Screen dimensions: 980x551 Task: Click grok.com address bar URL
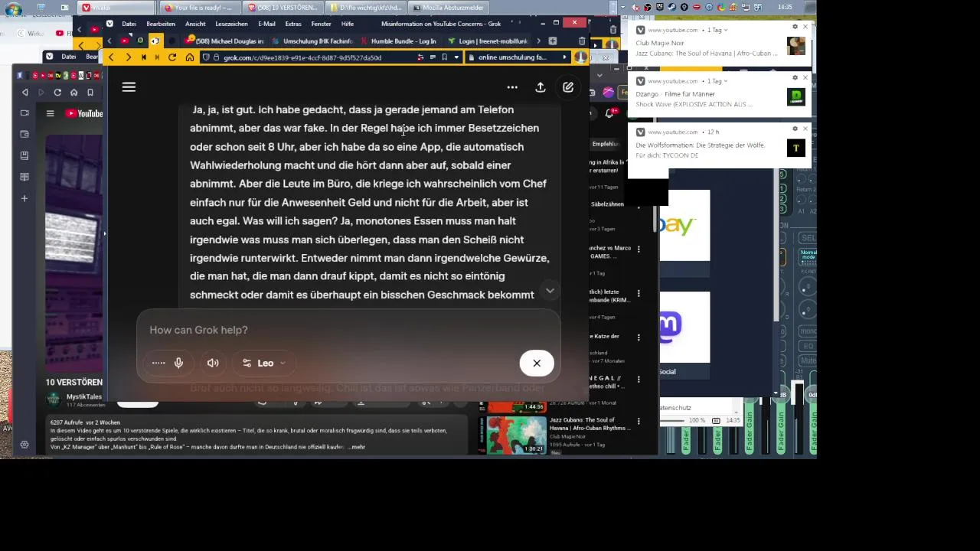(302, 57)
